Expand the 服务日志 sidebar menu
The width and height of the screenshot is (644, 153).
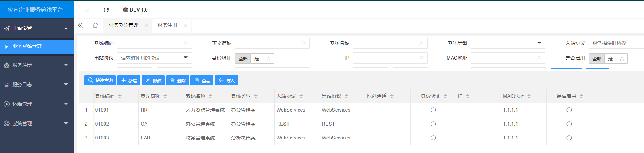click(37, 85)
